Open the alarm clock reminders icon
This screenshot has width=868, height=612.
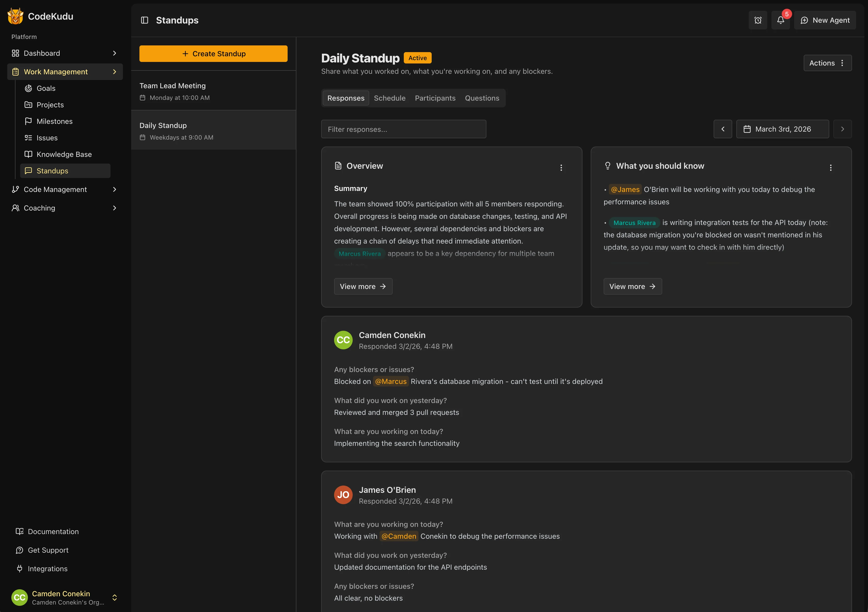(x=757, y=20)
